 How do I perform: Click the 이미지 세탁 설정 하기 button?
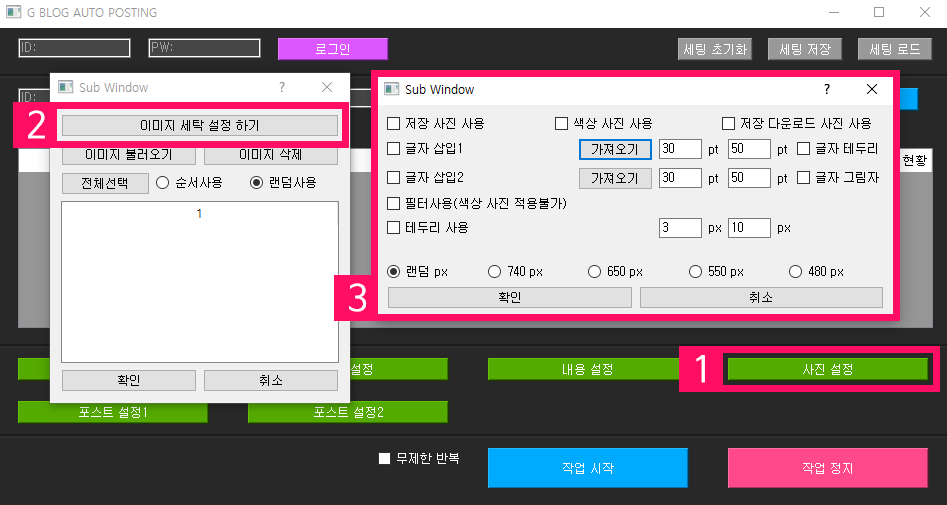(199, 125)
